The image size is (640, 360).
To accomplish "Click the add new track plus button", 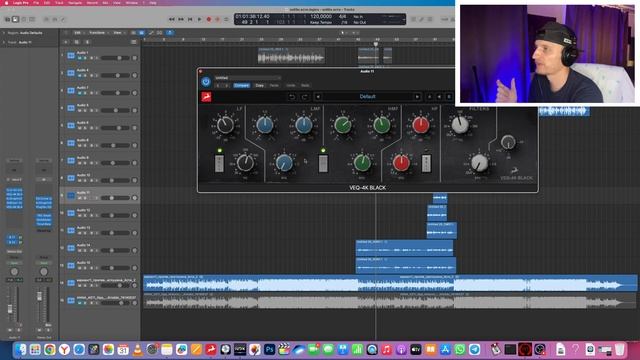I will pyautogui.click(x=66, y=42).
